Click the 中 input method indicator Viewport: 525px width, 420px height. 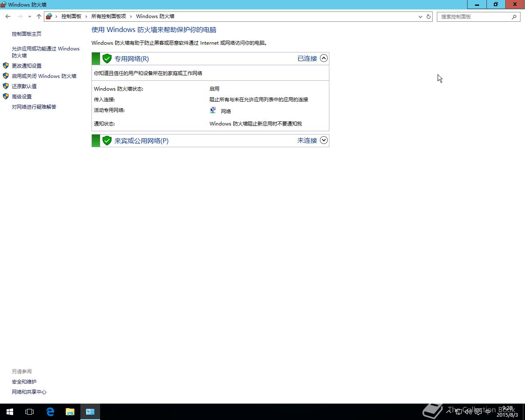point(488,412)
